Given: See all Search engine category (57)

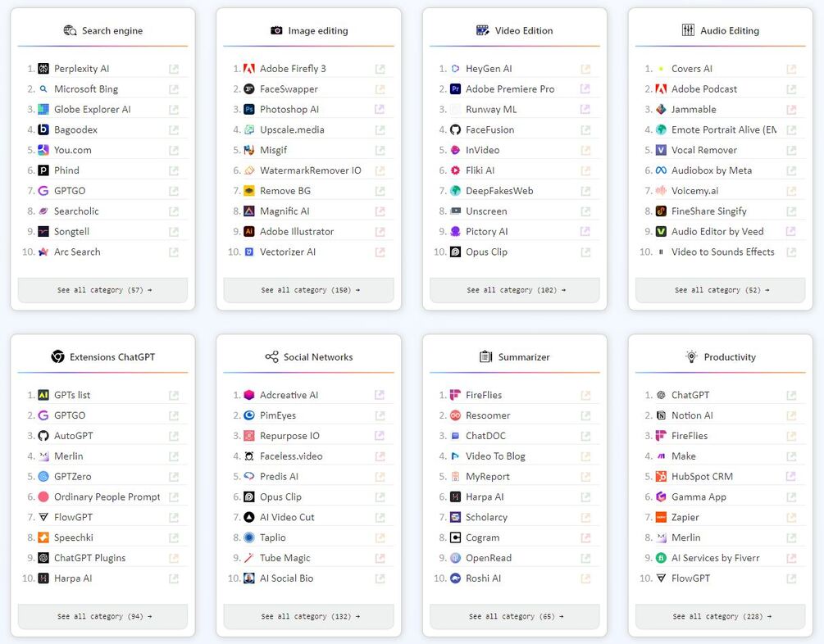Looking at the screenshot, I should [103, 290].
